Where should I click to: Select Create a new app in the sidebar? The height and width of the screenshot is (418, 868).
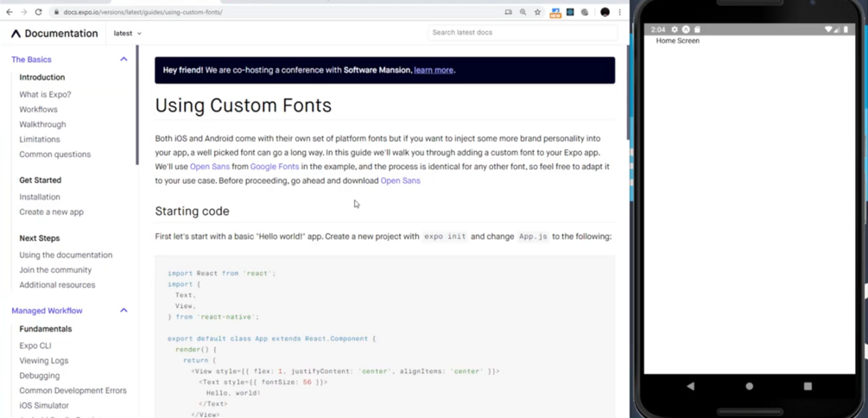52,212
